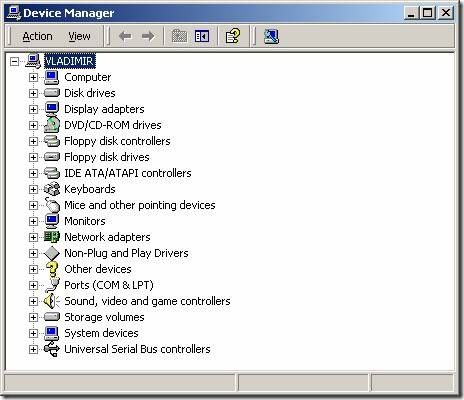The height and width of the screenshot is (400, 464).
Task: Click the USB controllers icon
Action: [52, 349]
